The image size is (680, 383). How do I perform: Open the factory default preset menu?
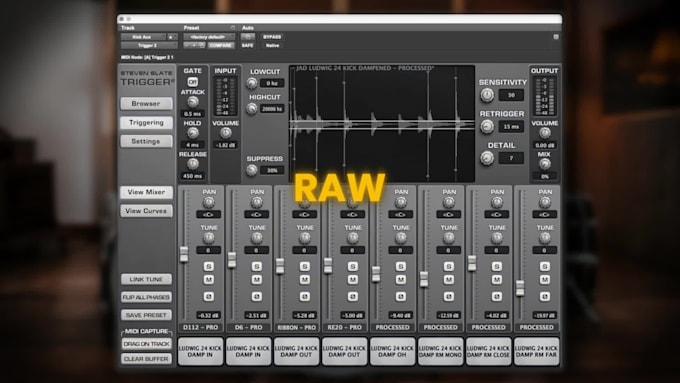tap(209, 37)
